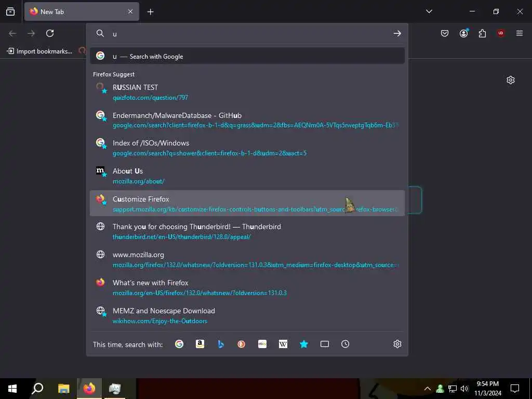This screenshot has width=532, height=399.
Task: Search bookmarks with star icon
Action: click(x=303, y=344)
